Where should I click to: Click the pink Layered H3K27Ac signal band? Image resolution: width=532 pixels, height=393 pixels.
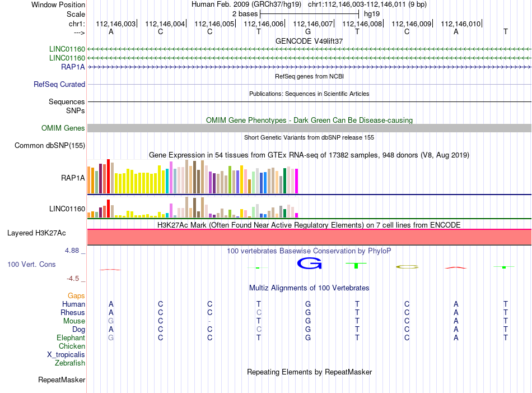pos(309,237)
